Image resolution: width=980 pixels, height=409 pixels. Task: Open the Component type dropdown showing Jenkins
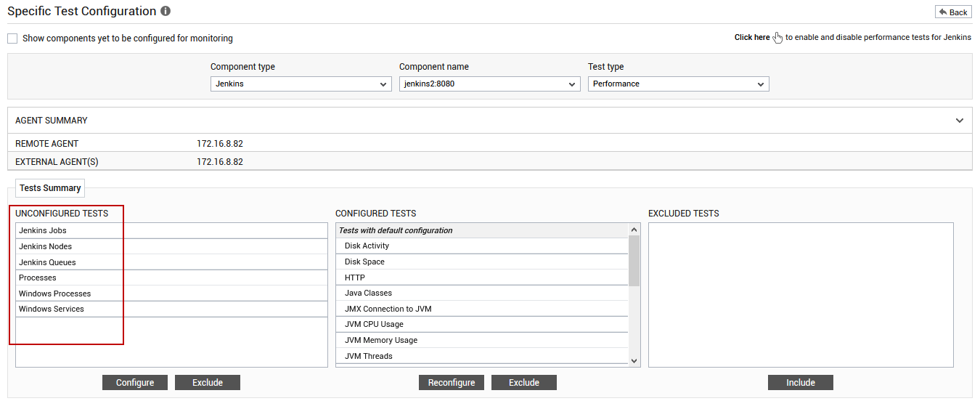tap(301, 84)
